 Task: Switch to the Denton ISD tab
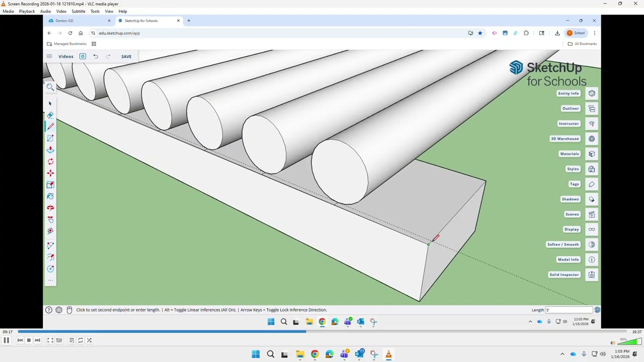click(x=79, y=21)
